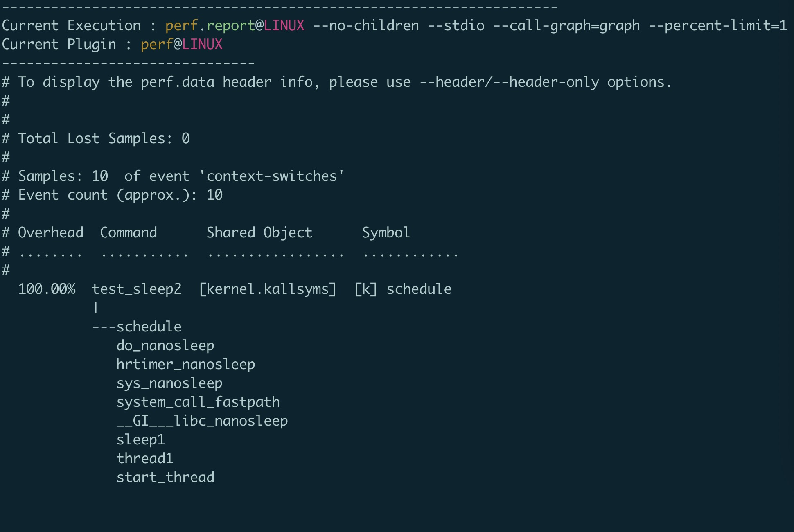This screenshot has height=532, width=794.
Task: Click the Overhead column header
Action: coord(51,232)
